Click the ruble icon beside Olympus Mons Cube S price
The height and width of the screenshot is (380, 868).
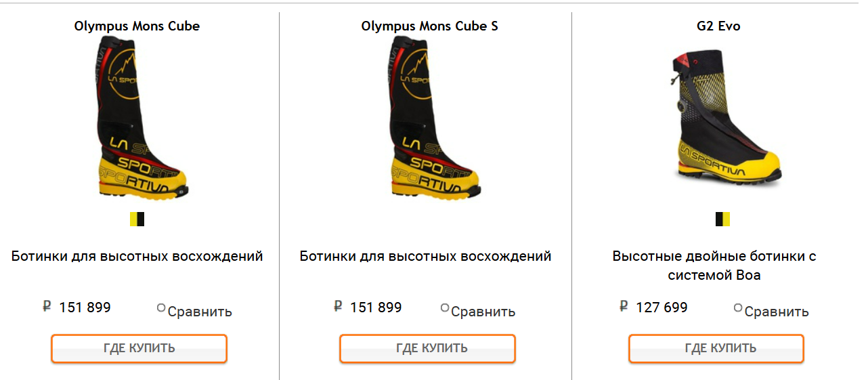[338, 307]
